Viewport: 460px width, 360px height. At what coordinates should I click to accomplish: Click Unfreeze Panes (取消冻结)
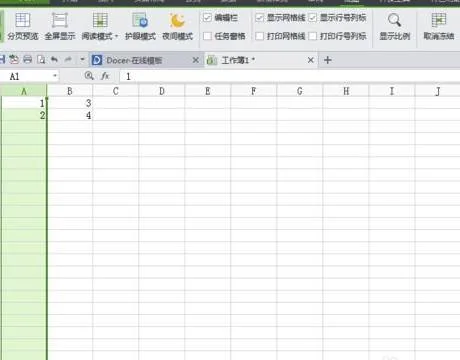[439, 27]
